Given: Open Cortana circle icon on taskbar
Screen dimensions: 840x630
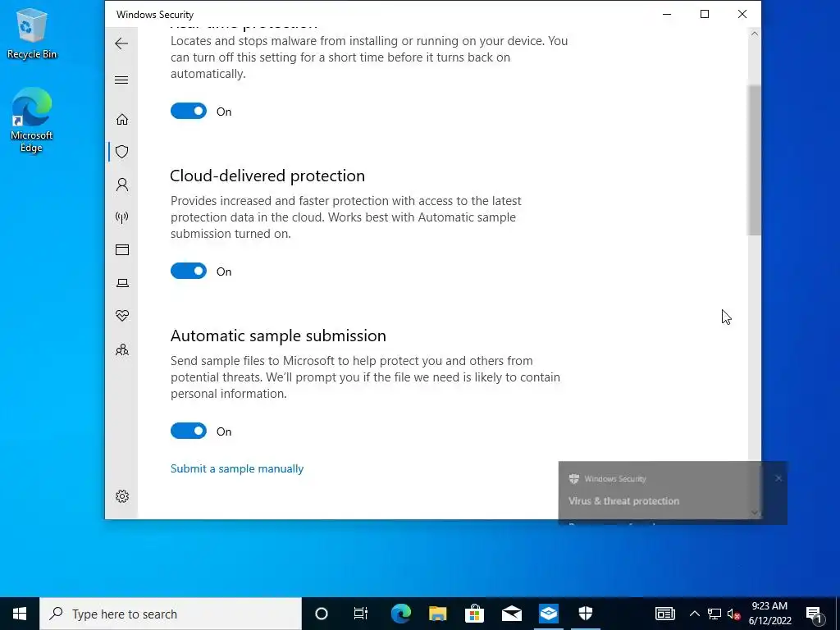Looking at the screenshot, I should pyautogui.click(x=322, y=614).
